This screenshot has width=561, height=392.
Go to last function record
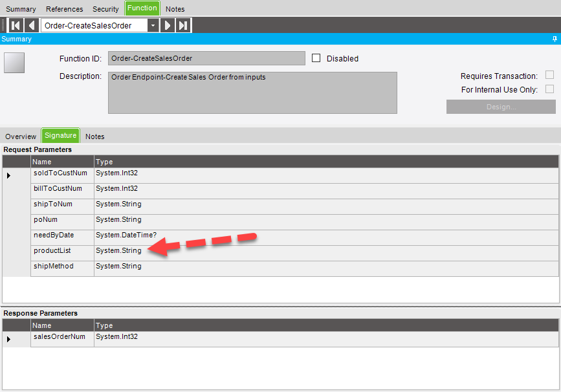pyautogui.click(x=183, y=25)
